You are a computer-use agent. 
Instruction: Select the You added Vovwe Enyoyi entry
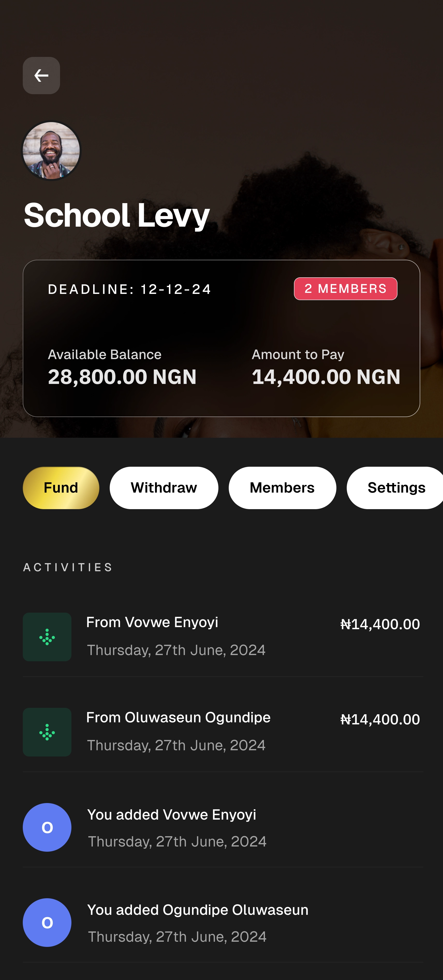click(223, 827)
